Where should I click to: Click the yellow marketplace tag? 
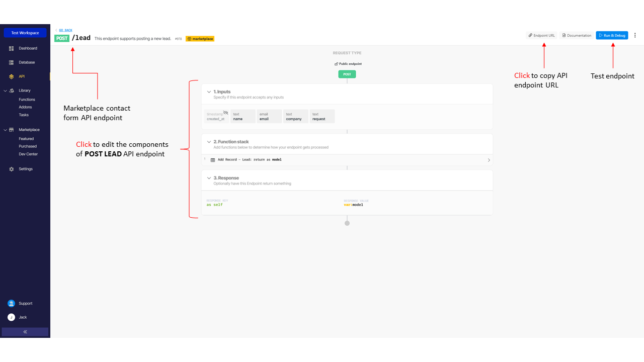(200, 39)
